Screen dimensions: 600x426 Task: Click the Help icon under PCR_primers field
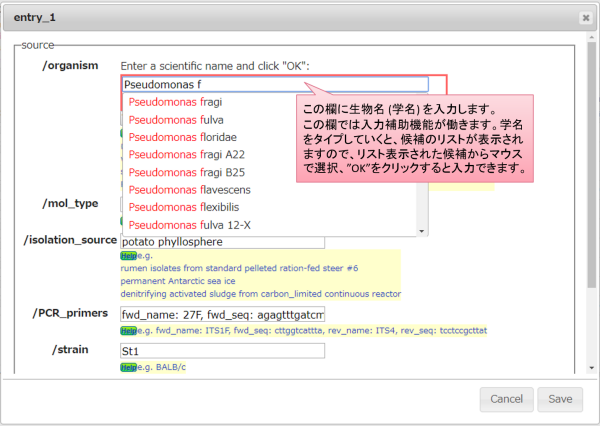pyautogui.click(x=128, y=330)
